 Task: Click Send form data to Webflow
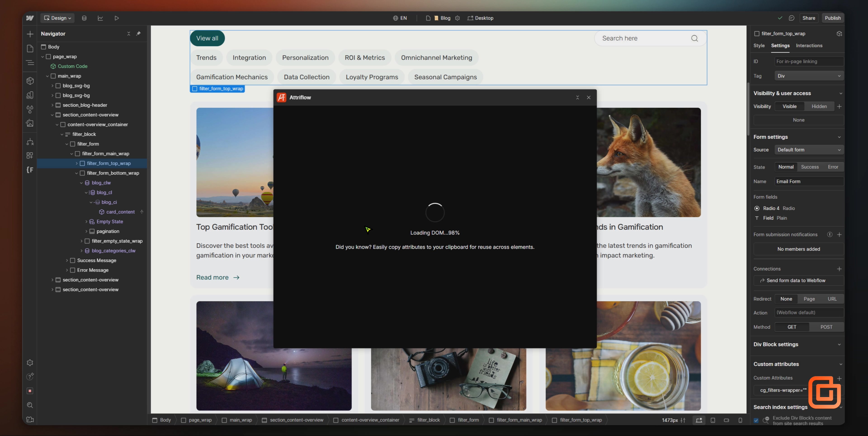click(x=799, y=281)
